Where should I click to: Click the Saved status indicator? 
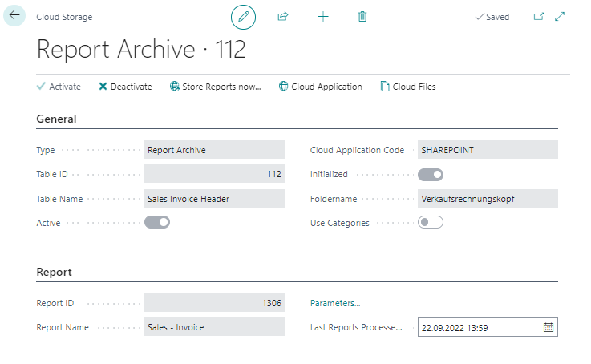492,17
